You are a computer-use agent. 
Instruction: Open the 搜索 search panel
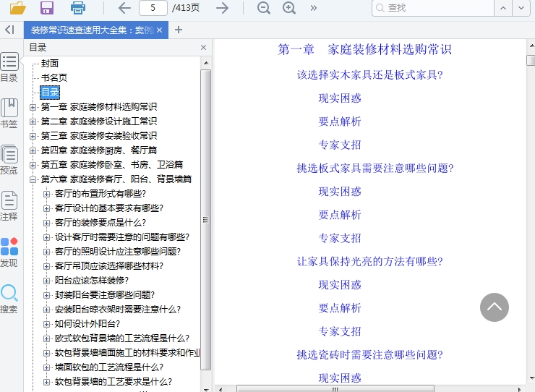coord(9,299)
